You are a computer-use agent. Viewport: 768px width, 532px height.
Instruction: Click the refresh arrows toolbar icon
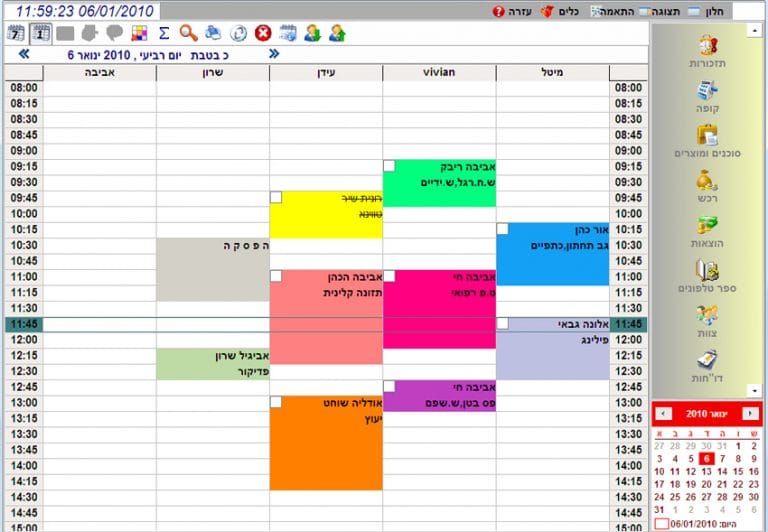[x=238, y=33]
